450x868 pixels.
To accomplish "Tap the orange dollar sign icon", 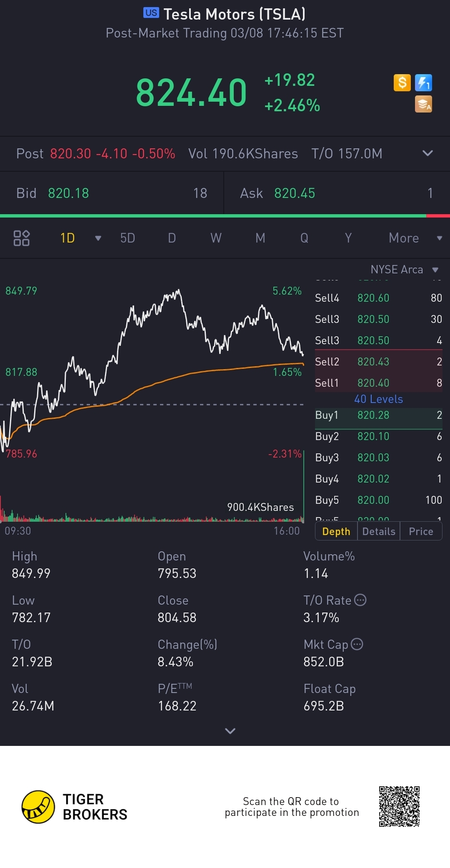I will 402,83.
